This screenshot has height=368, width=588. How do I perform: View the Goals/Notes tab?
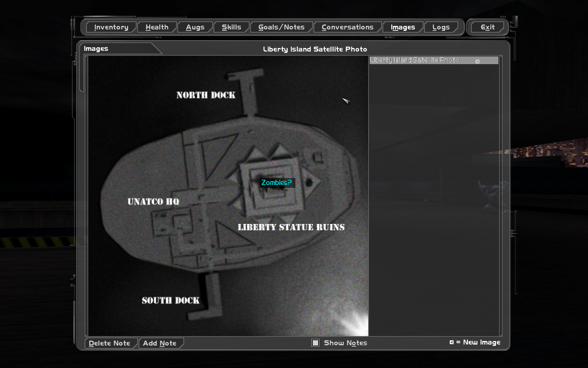coord(281,27)
